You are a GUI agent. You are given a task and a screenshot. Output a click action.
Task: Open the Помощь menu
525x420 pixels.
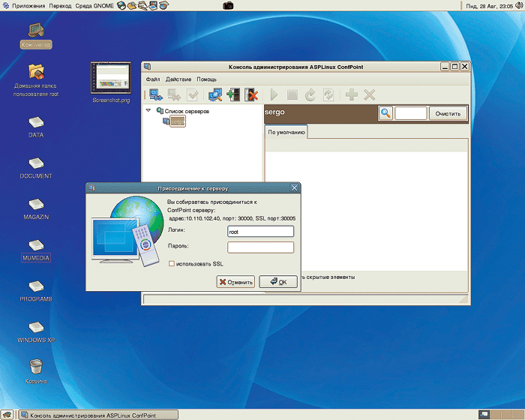(206, 79)
